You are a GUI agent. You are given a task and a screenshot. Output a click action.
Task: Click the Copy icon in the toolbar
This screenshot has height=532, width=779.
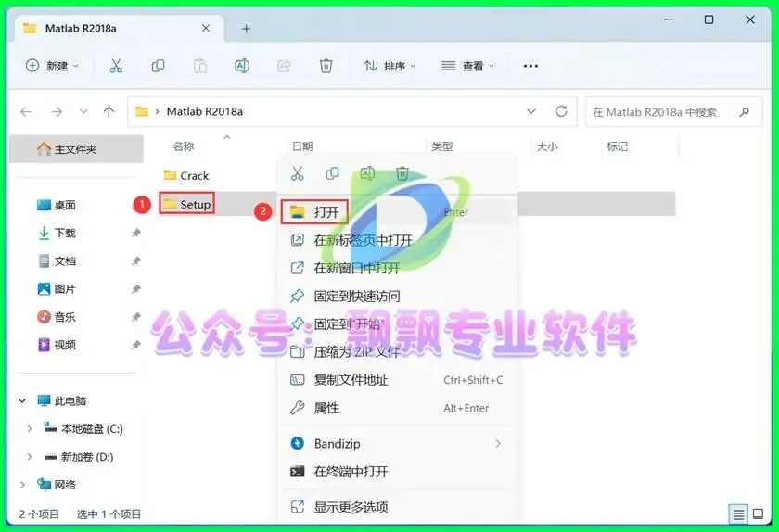(x=158, y=66)
